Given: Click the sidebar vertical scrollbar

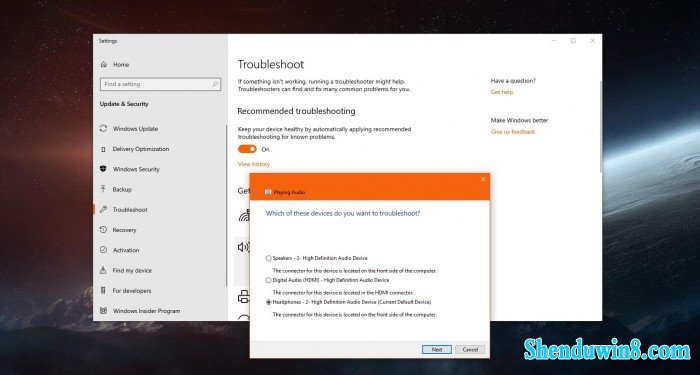Looking at the screenshot, I should click(227, 205).
